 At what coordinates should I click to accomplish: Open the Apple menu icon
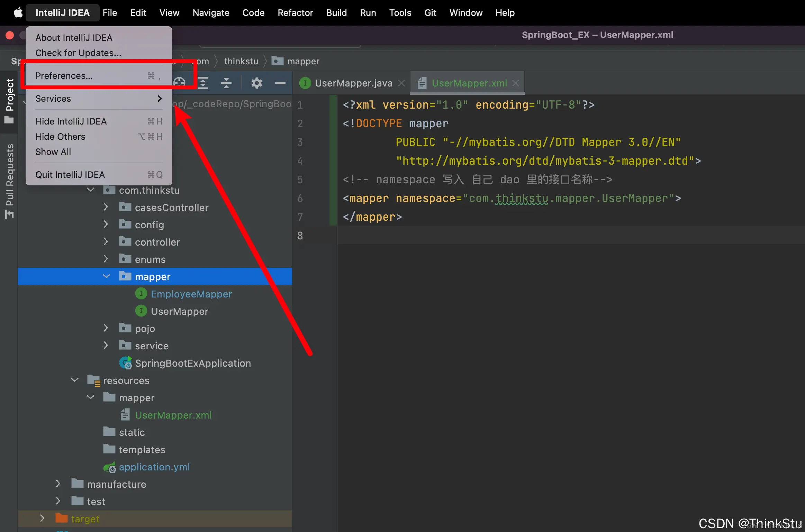click(18, 13)
